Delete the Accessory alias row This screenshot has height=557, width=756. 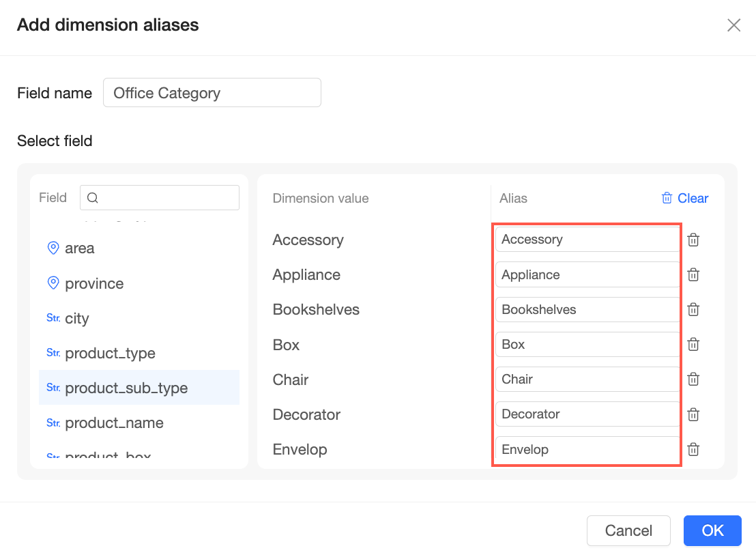click(693, 240)
